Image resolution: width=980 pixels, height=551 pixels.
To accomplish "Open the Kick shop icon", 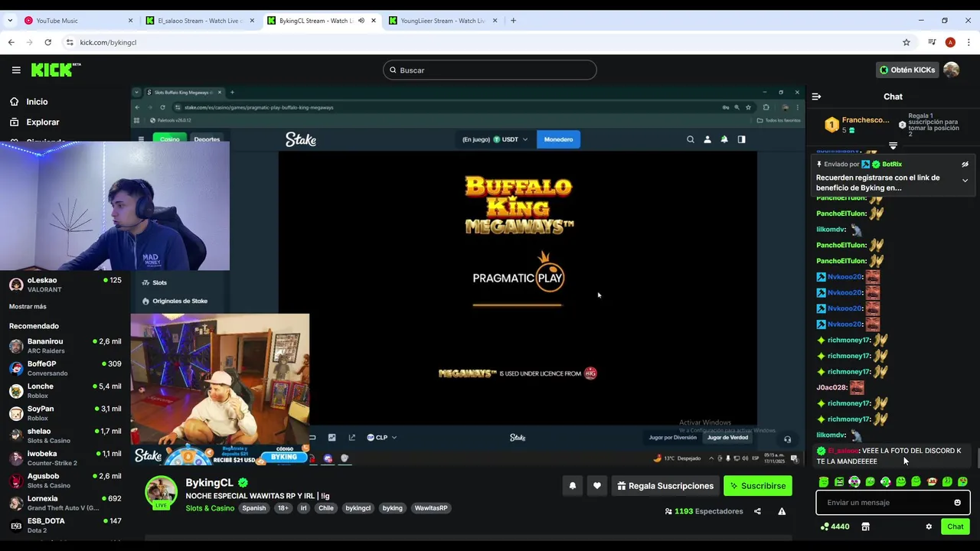I will (865, 527).
